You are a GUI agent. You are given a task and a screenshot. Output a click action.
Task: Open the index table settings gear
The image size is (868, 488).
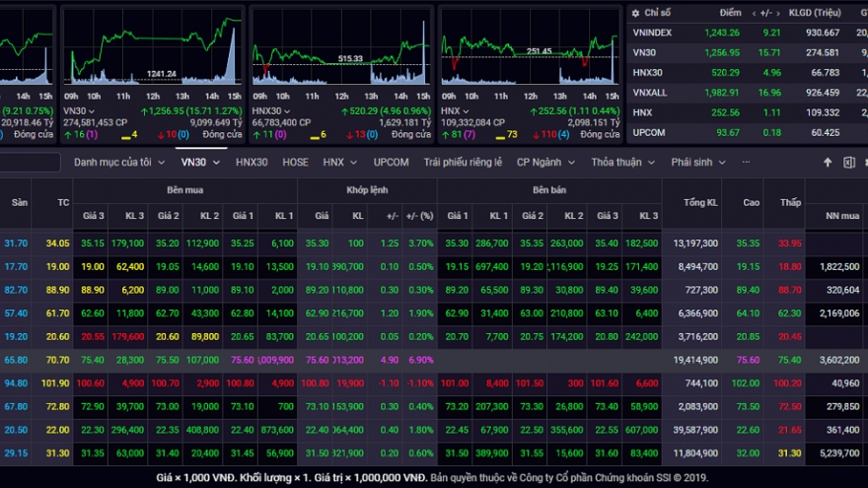point(637,13)
